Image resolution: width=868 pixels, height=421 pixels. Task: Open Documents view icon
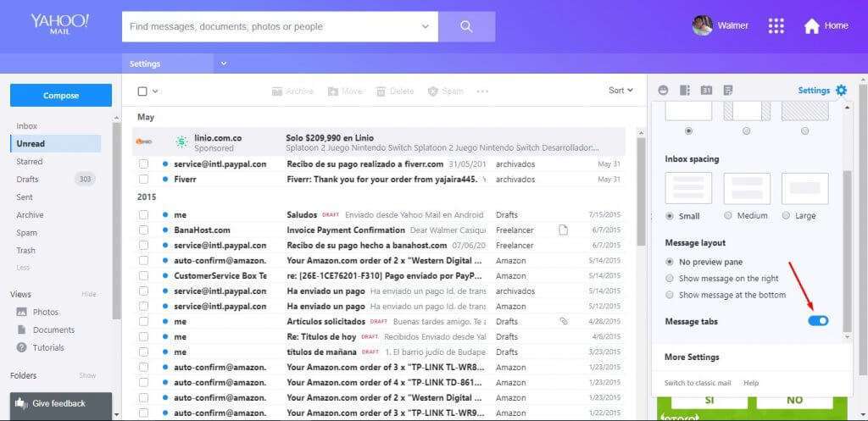click(x=21, y=330)
